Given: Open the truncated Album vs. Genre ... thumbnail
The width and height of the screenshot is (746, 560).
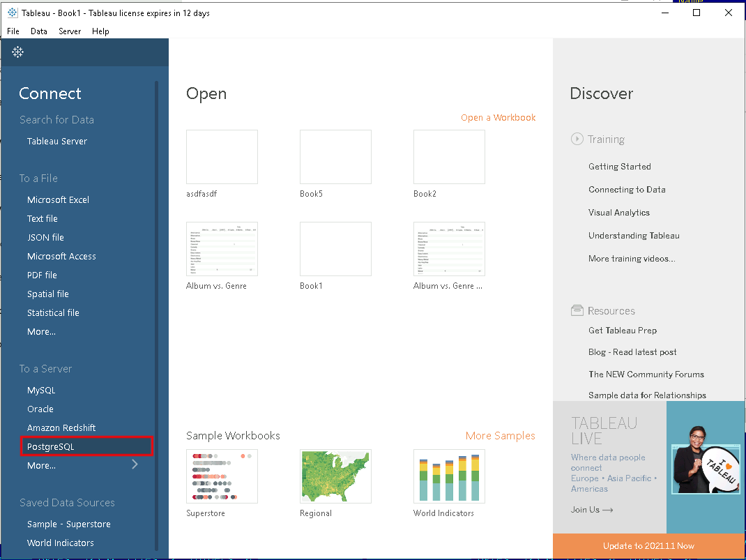Looking at the screenshot, I should click(449, 249).
